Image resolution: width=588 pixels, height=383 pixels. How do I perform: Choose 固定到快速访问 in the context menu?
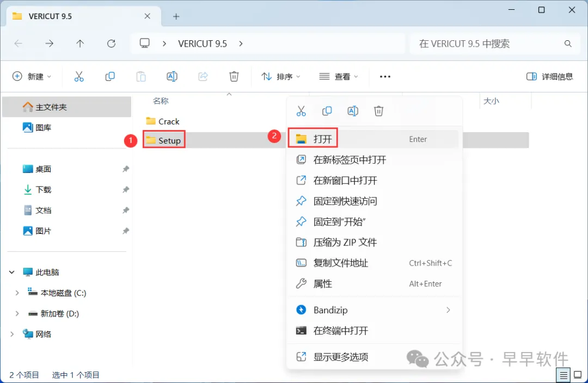(x=373, y=201)
